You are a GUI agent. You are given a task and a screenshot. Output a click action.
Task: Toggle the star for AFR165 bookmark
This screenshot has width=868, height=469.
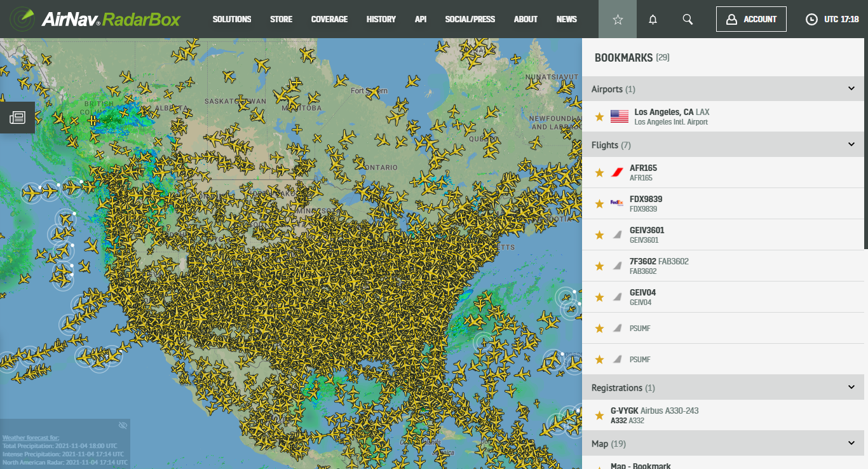click(x=599, y=172)
